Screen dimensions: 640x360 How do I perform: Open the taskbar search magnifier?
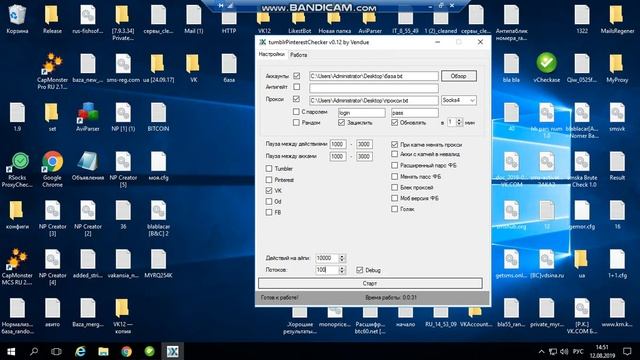click(x=34, y=351)
